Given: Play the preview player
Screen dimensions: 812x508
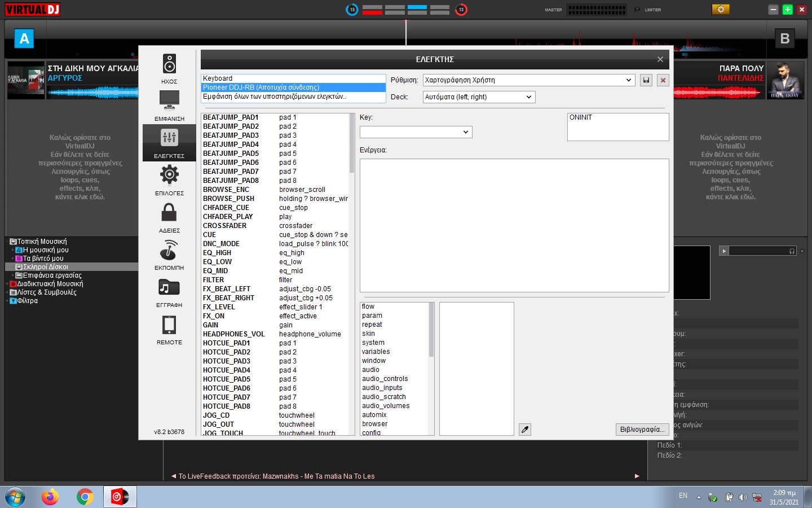Looking at the screenshot, I should (724, 251).
